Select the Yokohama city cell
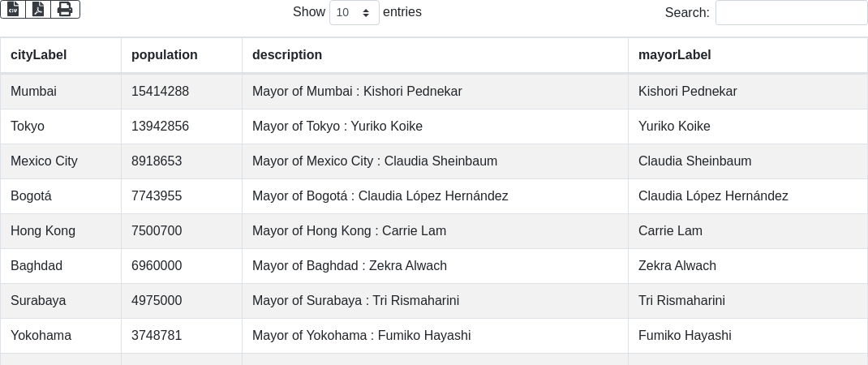The width and height of the screenshot is (868, 365). coord(41,336)
